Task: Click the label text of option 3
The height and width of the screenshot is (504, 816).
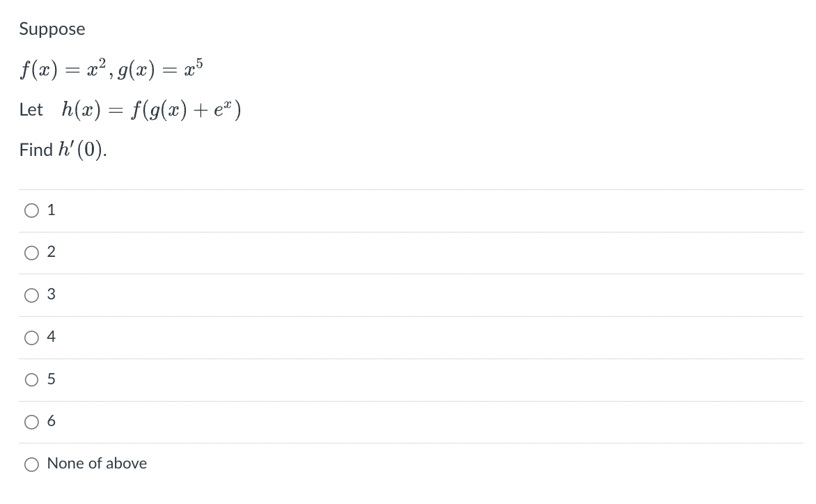Action: 50,295
